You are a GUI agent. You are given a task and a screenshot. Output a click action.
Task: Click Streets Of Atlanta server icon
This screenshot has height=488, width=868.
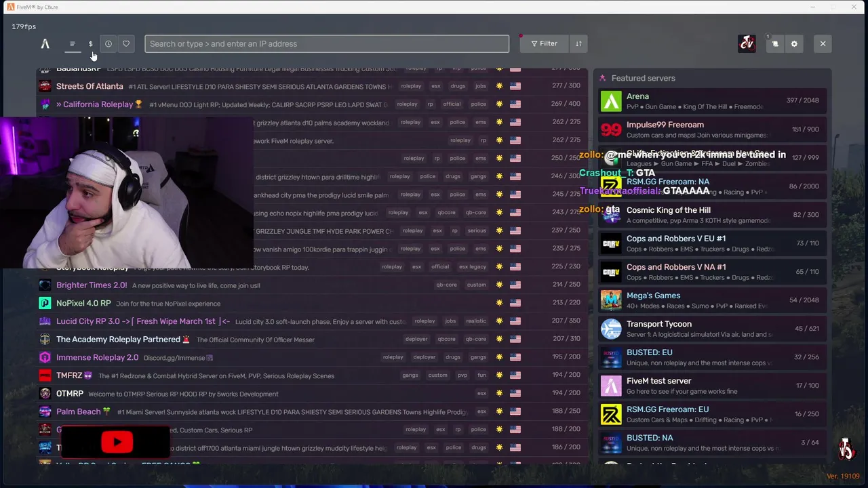click(x=45, y=86)
